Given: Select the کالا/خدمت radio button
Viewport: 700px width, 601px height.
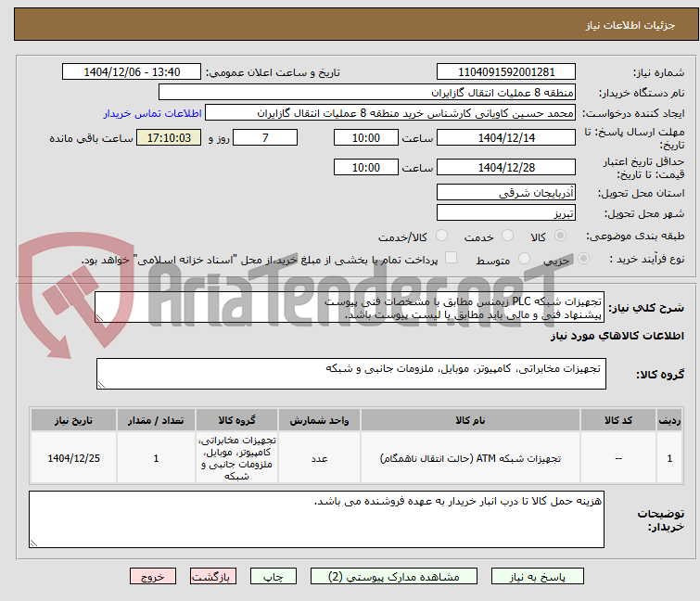Looking at the screenshot, I should click(x=441, y=236).
